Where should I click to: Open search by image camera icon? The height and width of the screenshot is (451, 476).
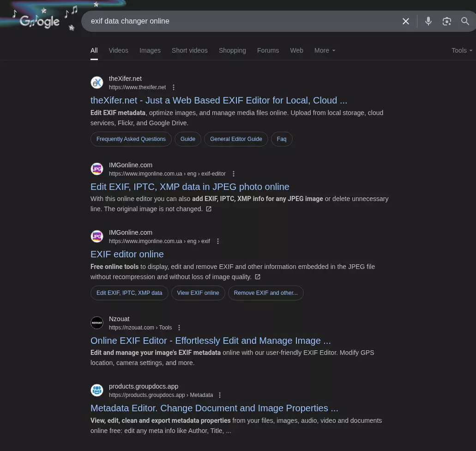446,21
